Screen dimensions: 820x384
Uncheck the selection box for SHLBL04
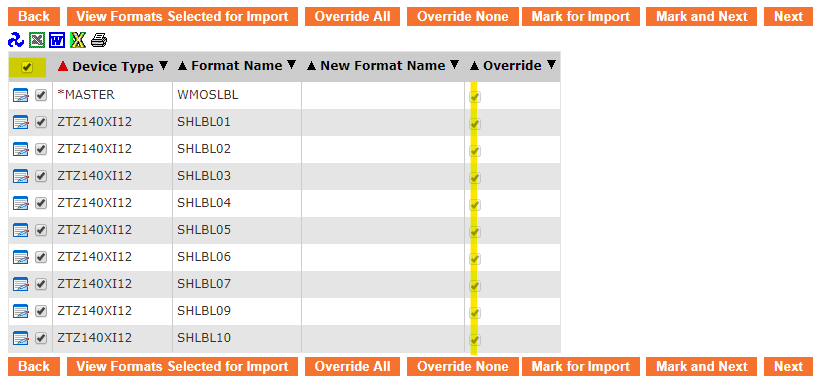(41, 203)
